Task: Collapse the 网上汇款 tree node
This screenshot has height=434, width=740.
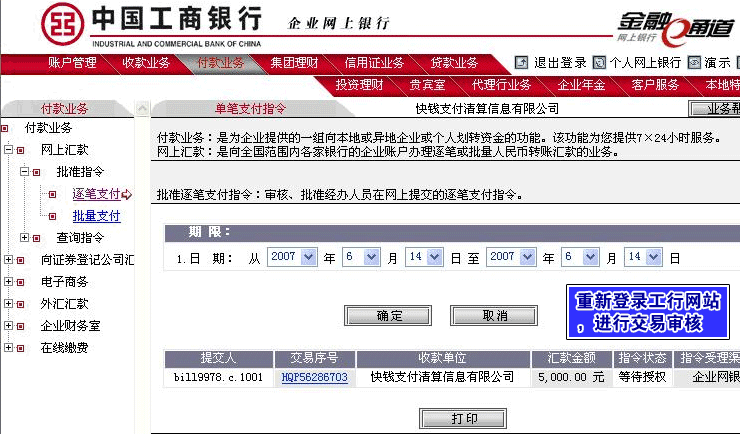Action: (x=8, y=150)
